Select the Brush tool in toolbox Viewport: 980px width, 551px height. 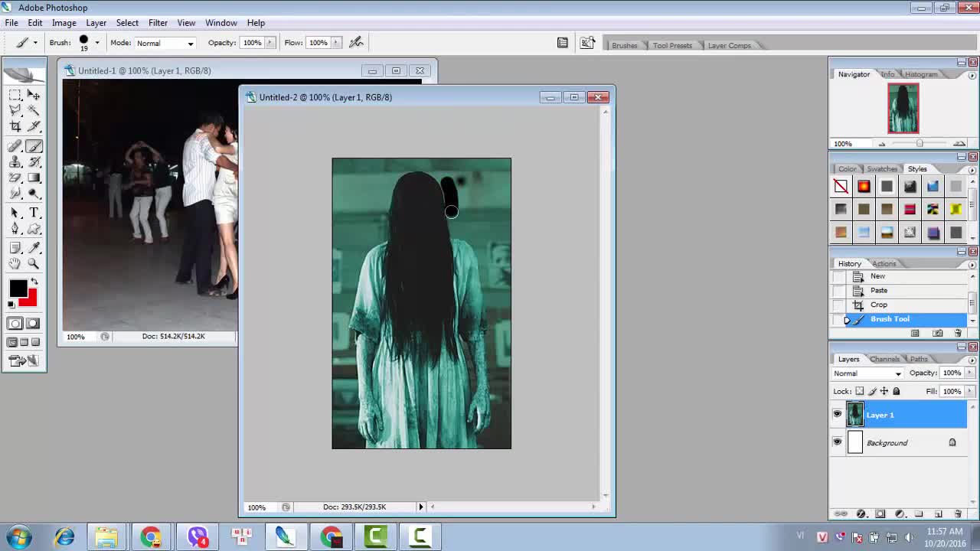click(x=34, y=146)
